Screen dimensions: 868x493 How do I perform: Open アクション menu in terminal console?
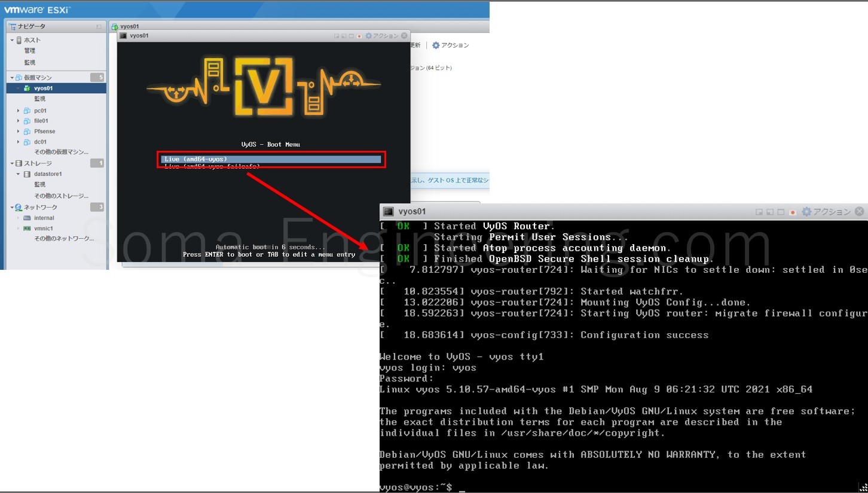click(826, 212)
